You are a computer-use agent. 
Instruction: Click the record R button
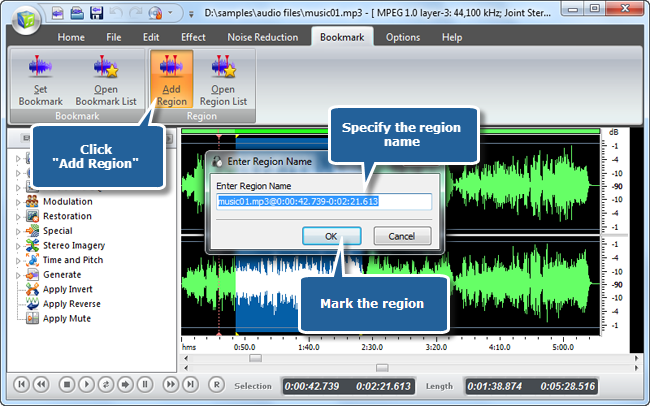coord(216,384)
